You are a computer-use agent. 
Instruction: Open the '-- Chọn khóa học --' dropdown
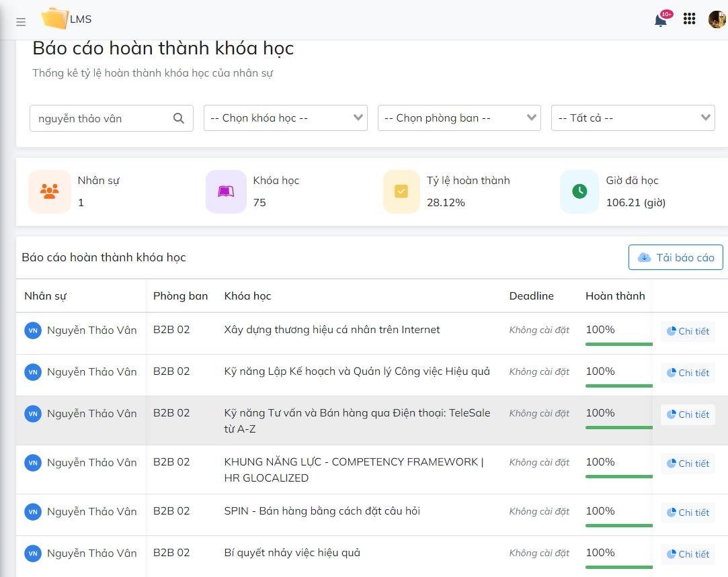[x=285, y=118]
